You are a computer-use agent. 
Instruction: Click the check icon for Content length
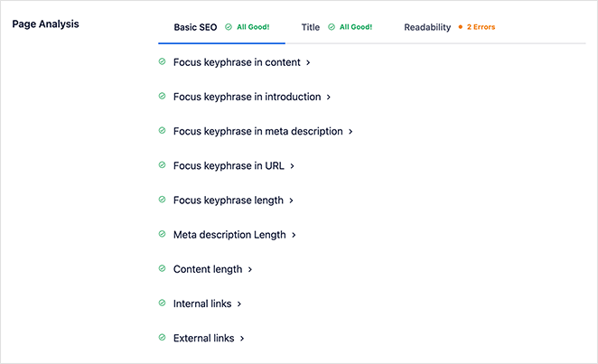[162, 268]
